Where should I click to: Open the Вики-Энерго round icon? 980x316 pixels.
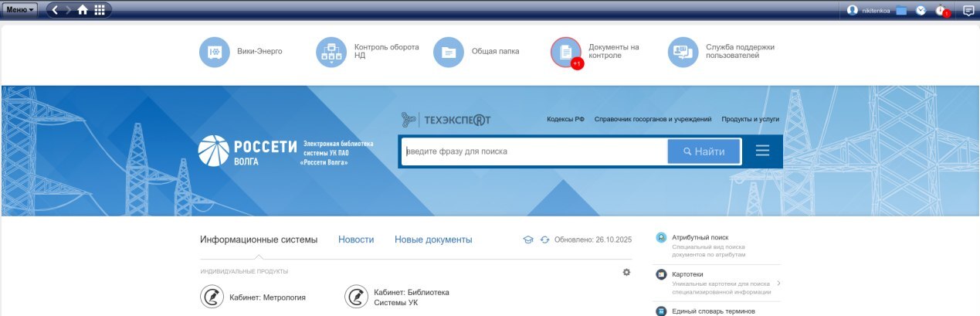click(215, 52)
